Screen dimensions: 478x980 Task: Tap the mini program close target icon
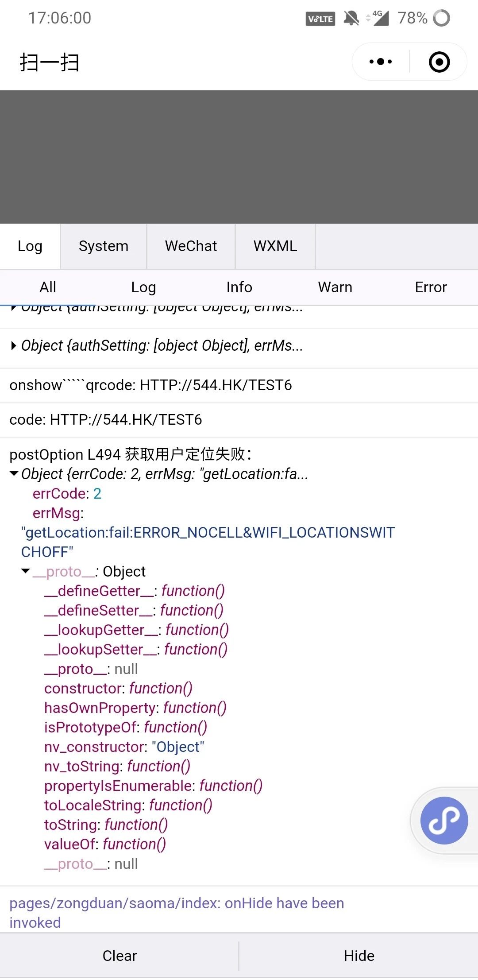click(439, 62)
